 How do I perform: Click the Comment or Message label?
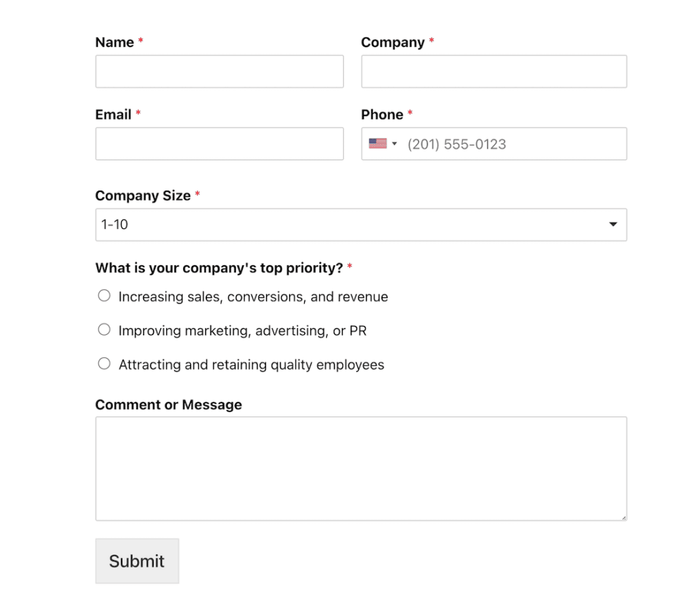click(168, 405)
